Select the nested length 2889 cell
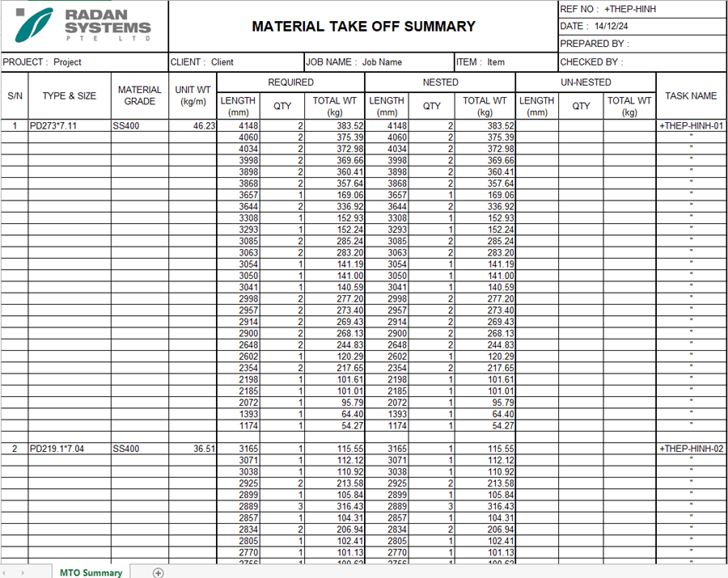 (387, 506)
